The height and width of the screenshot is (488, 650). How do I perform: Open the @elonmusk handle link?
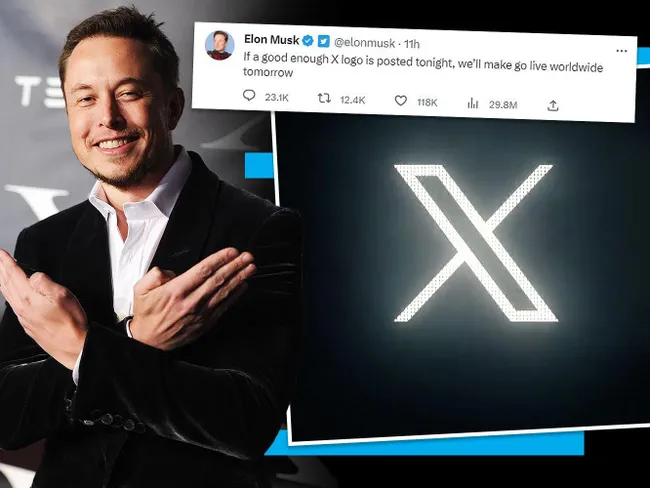point(364,42)
